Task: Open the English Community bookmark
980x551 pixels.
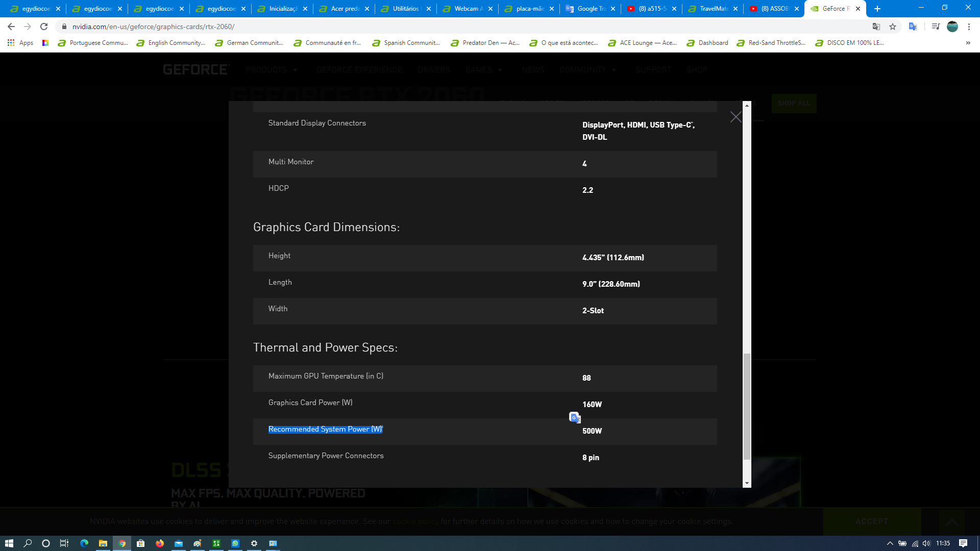Action: click(x=171, y=43)
